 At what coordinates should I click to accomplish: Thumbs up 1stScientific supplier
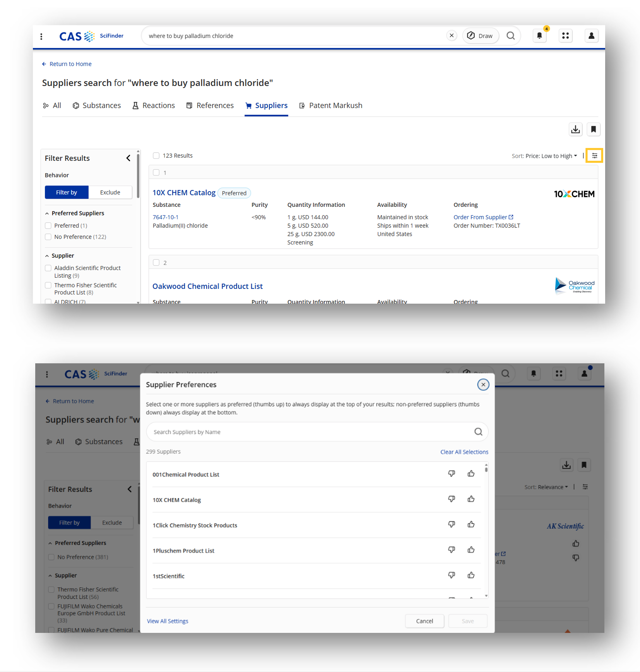(471, 576)
